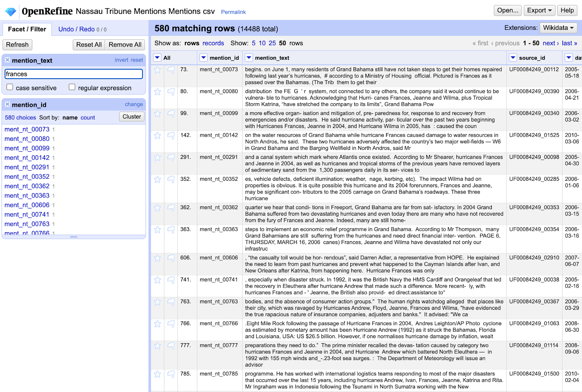The height and width of the screenshot is (392, 582).
Task: Sort facet choices by count
Action: [x=88, y=117]
